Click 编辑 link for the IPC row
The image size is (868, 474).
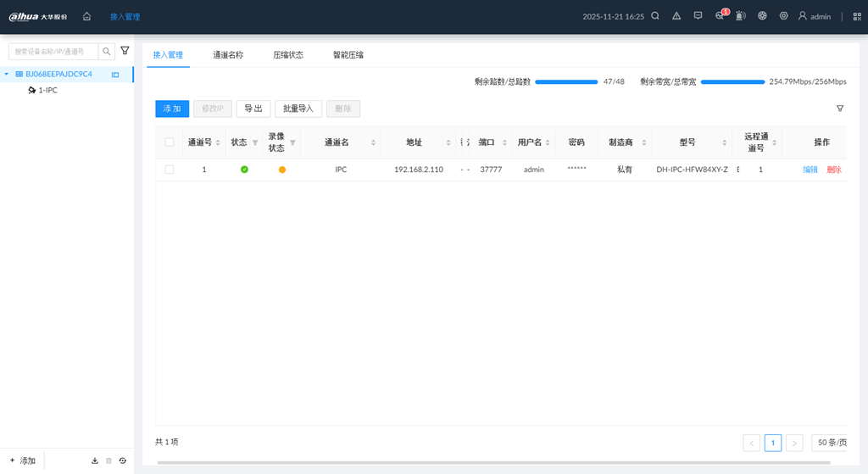pyautogui.click(x=810, y=170)
